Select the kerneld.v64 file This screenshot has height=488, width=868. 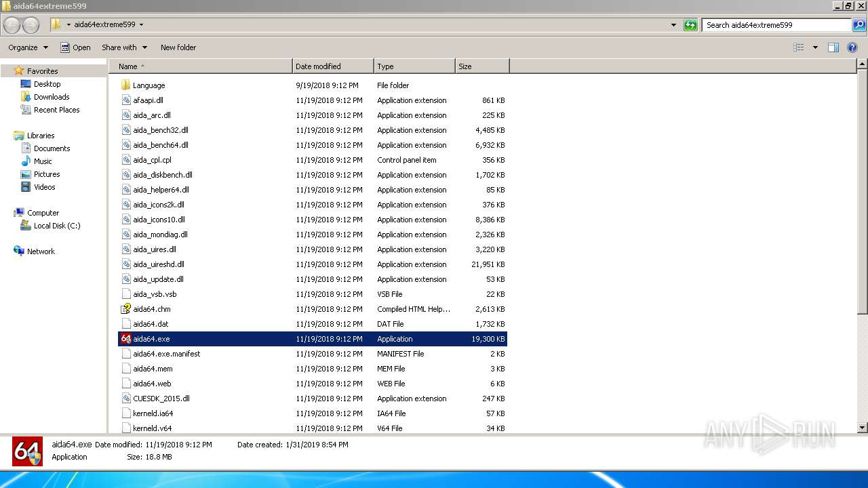[313, 428]
